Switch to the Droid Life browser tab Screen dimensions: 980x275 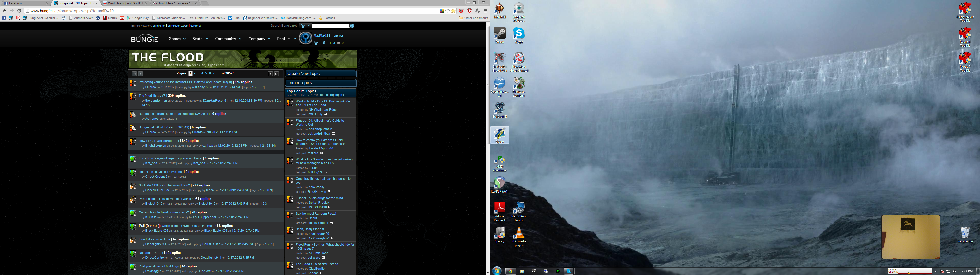174,3
